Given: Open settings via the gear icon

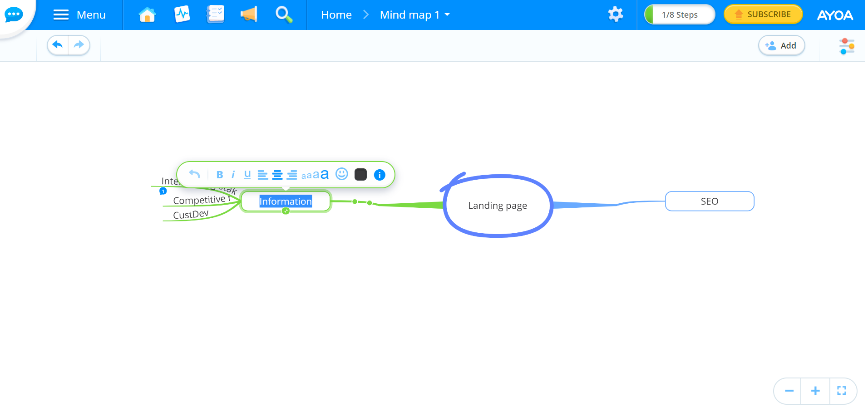Looking at the screenshot, I should [615, 15].
